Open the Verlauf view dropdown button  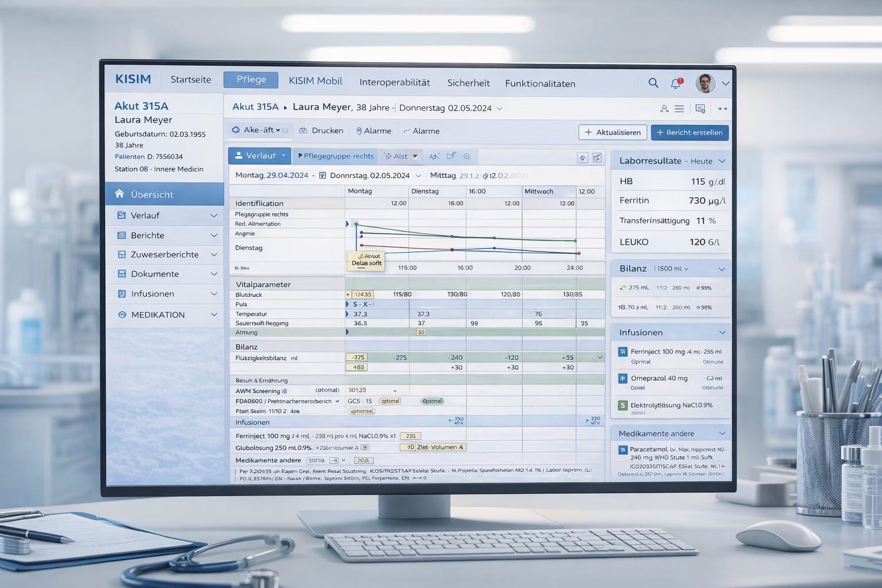pos(260,156)
